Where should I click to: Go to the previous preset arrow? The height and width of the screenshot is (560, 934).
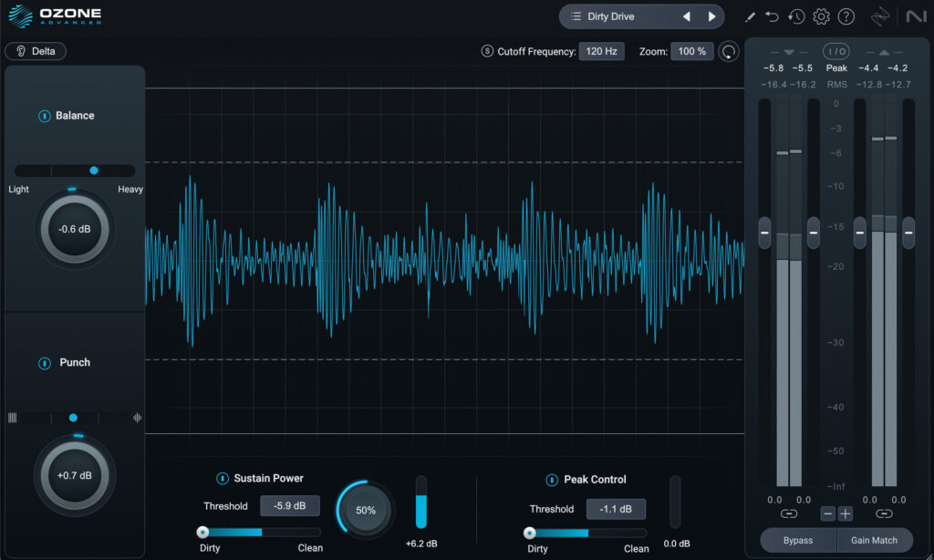click(x=686, y=16)
